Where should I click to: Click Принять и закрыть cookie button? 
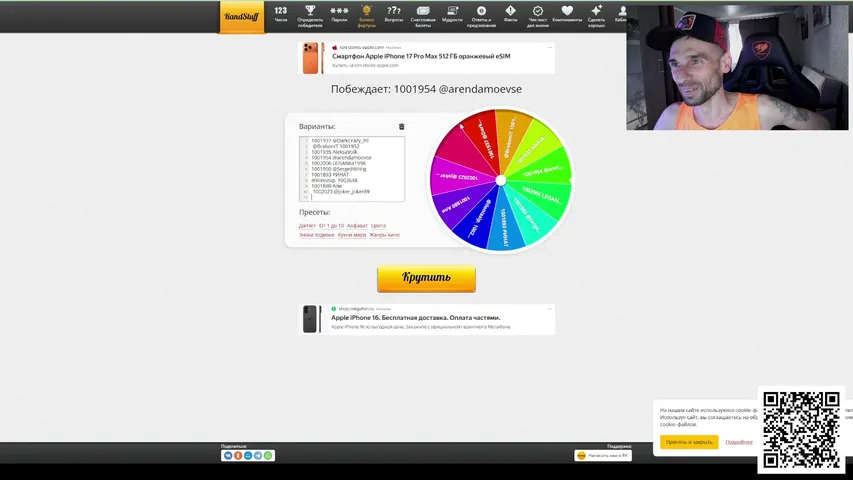click(689, 442)
